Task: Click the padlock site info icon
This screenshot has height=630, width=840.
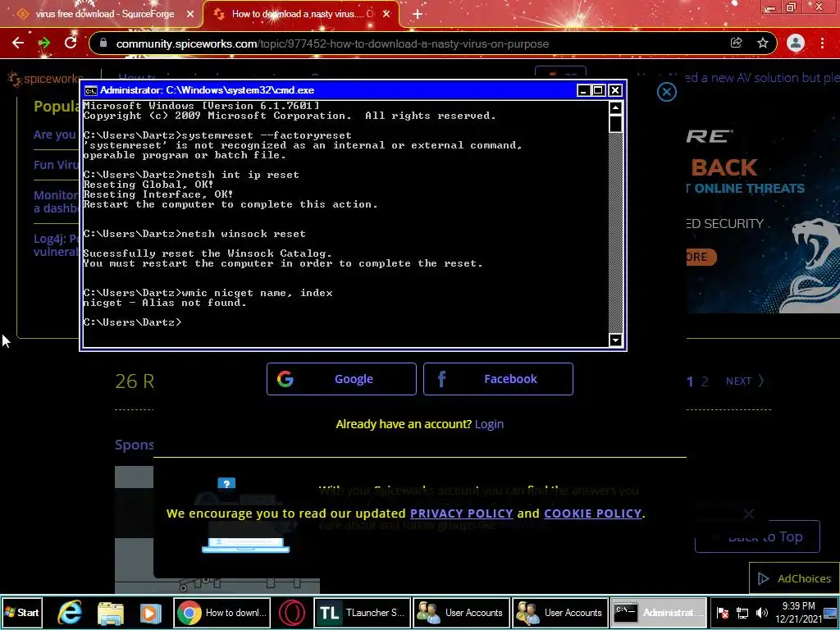Action: pos(103,43)
